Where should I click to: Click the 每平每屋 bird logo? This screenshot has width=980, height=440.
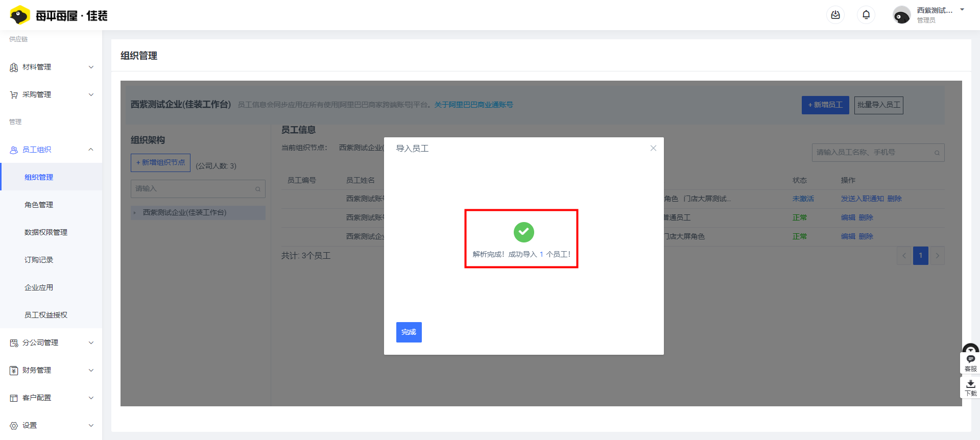click(x=19, y=15)
